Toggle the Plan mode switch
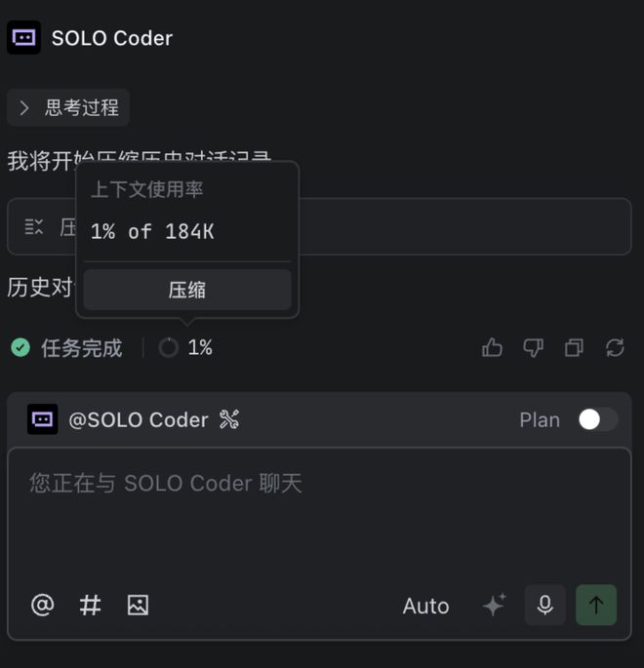644x668 pixels. click(x=597, y=419)
